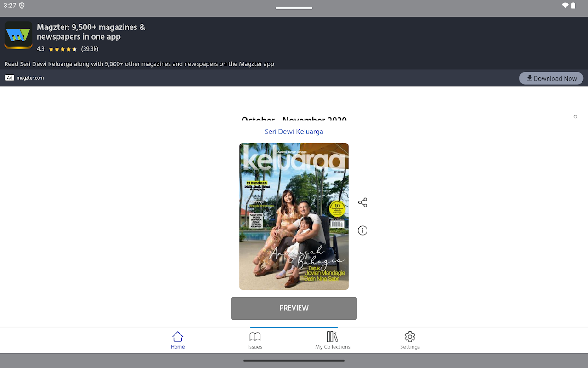Tap the Download Now ad button
This screenshot has height=368, width=588.
tap(551, 78)
